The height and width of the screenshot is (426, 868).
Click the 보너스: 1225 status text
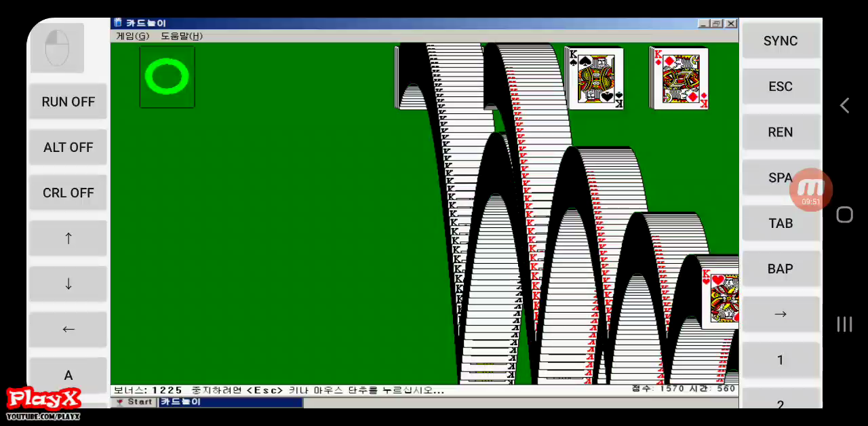(148, 390)
